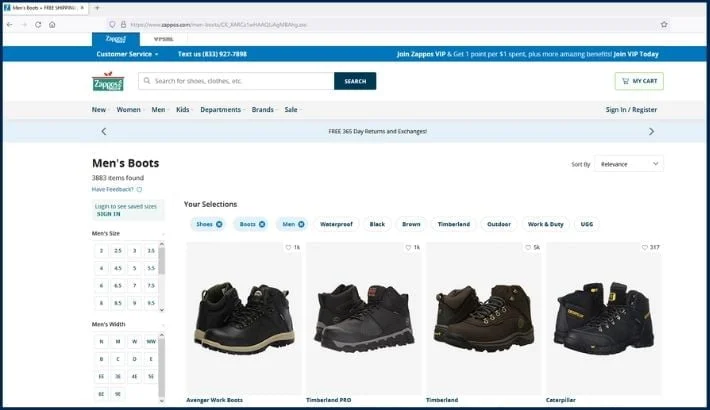
Task: Open the New navigation item
Action: click(x=99, y=110)
